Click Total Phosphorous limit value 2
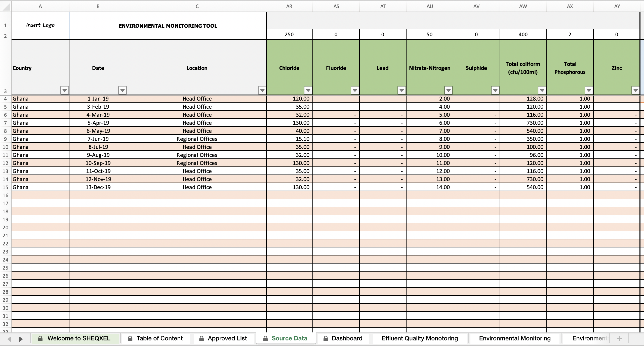Image resolution: width=644 pixels, height=346 pixels. (570, 34)
